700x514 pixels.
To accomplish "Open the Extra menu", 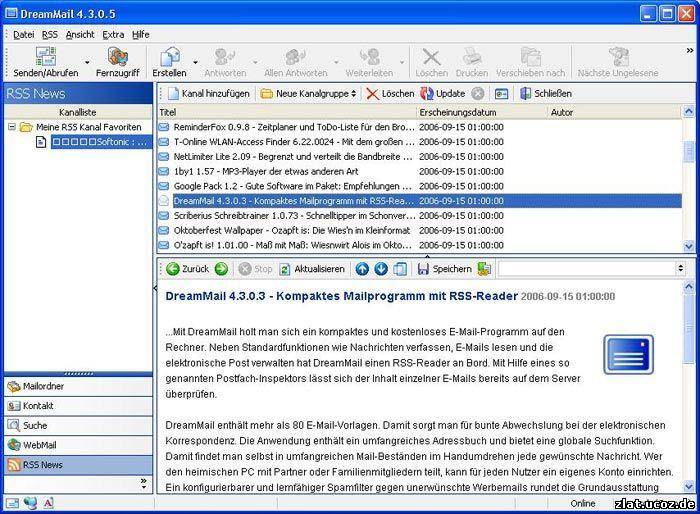I will pos(113,34).
